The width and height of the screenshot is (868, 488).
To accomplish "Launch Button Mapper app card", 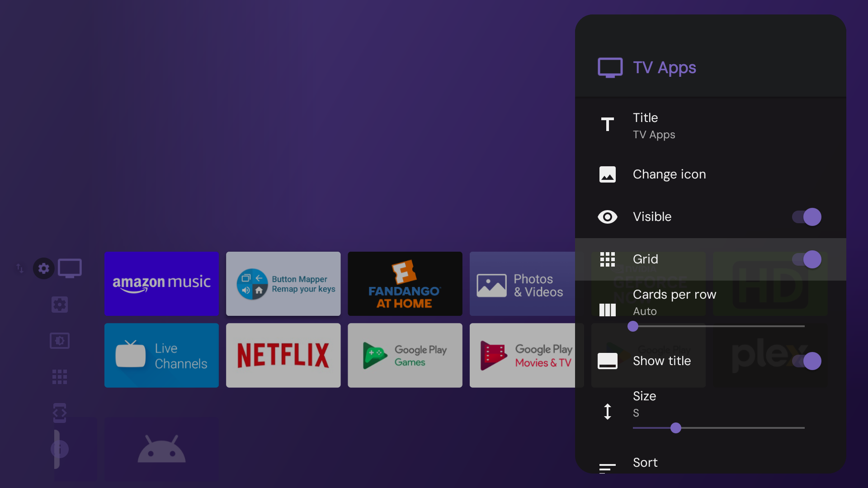I will point(283,284).
